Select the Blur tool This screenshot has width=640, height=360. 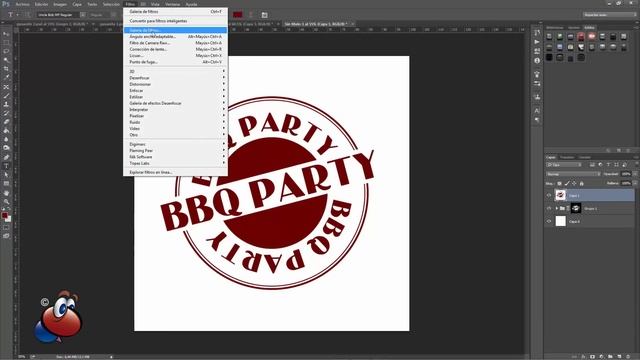[x=6, y=139]
